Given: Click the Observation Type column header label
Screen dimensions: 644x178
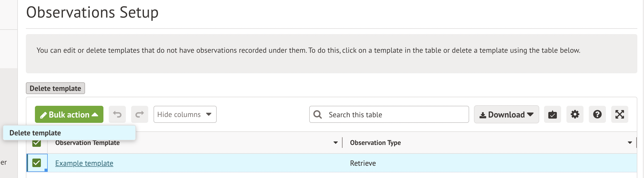Looking at the screenshot, I should click(x=375, y=143).
